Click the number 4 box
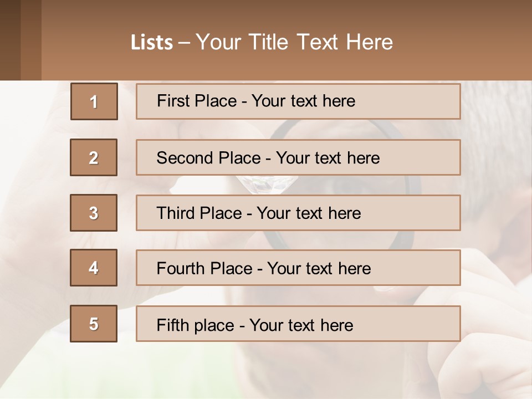 tap(94, 268)
